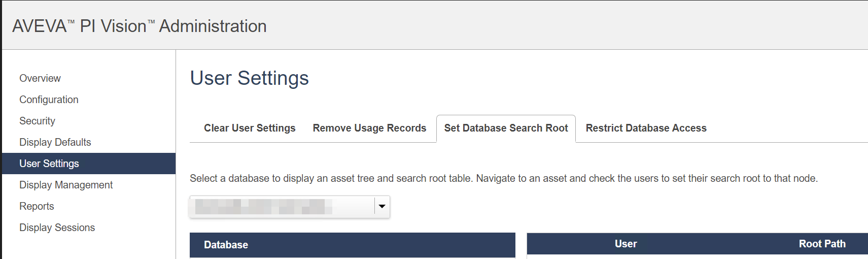Navigate to Display Defaults

click(55, 142)
